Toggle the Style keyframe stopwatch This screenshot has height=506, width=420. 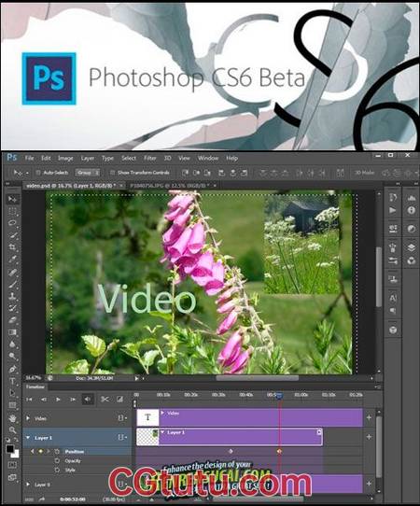[57, 470]
